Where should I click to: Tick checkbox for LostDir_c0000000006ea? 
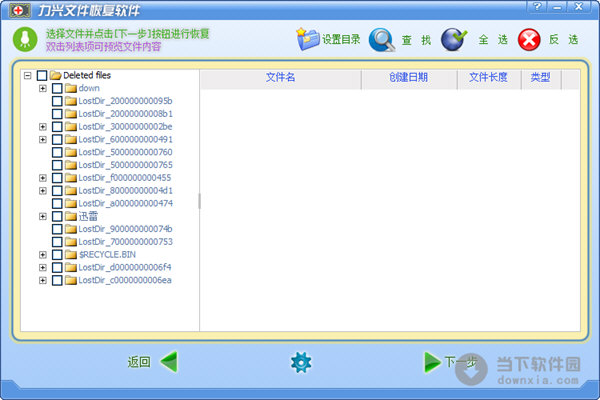click(57, 280)
